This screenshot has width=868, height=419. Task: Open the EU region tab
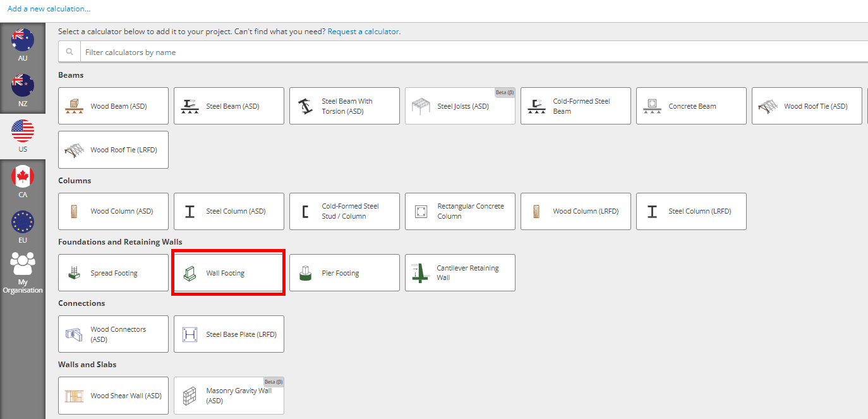[23, 228]
